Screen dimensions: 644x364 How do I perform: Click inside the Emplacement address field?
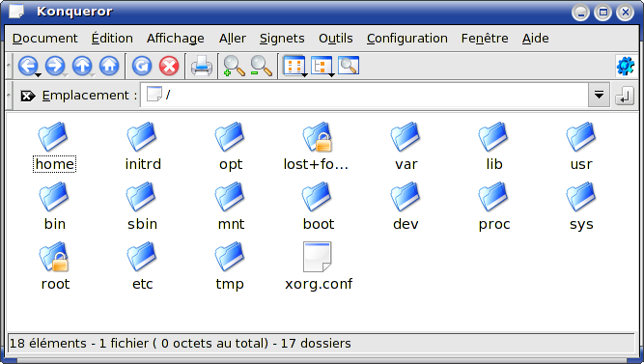pos(364,96)
